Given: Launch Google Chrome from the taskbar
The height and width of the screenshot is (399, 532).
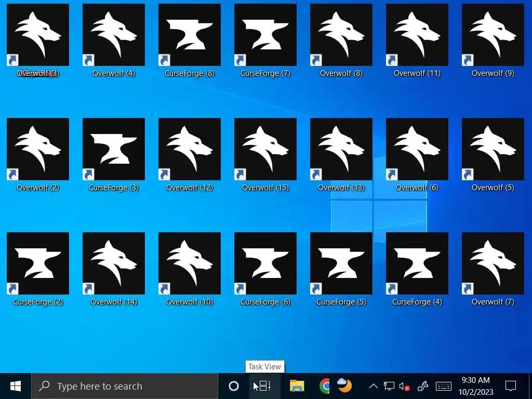Looking at the screenshot, I should tap(325, 386).
